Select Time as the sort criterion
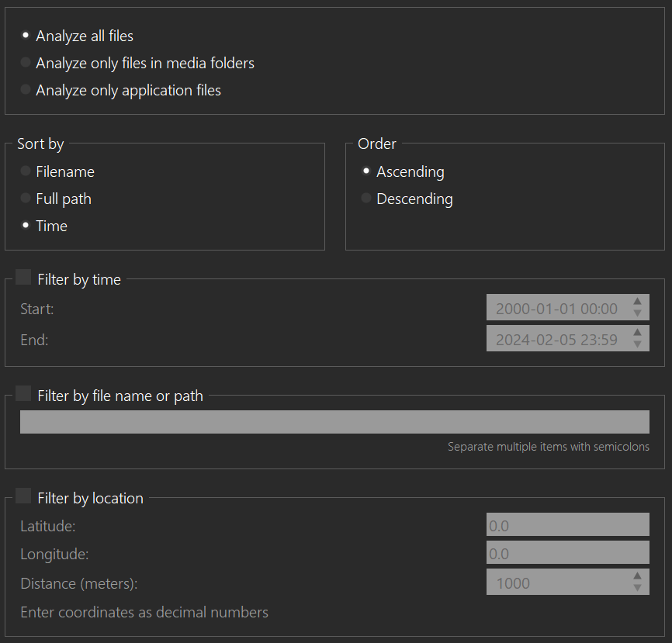 [26, 226]
